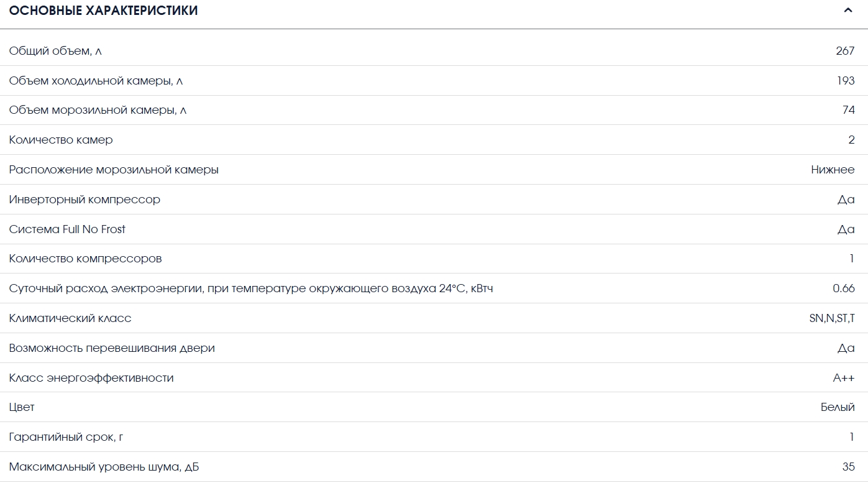The height and width of the screenshot is (488, 868).
Task: Click the max noise level value 35
Action: pos(848,467)
